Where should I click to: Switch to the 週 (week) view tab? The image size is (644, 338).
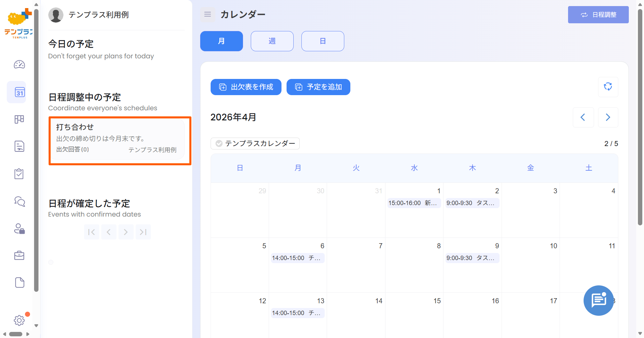tap(272, 41)
